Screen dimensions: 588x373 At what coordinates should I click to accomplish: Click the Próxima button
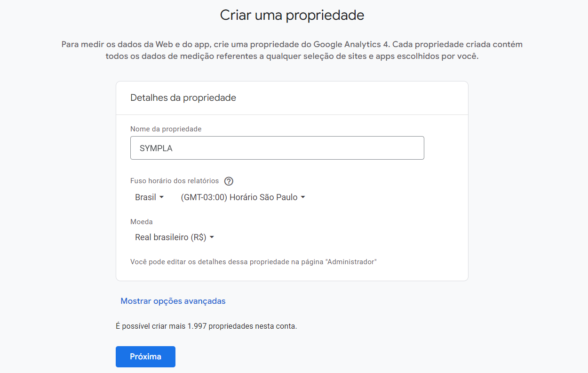click(x=145, y=357)
